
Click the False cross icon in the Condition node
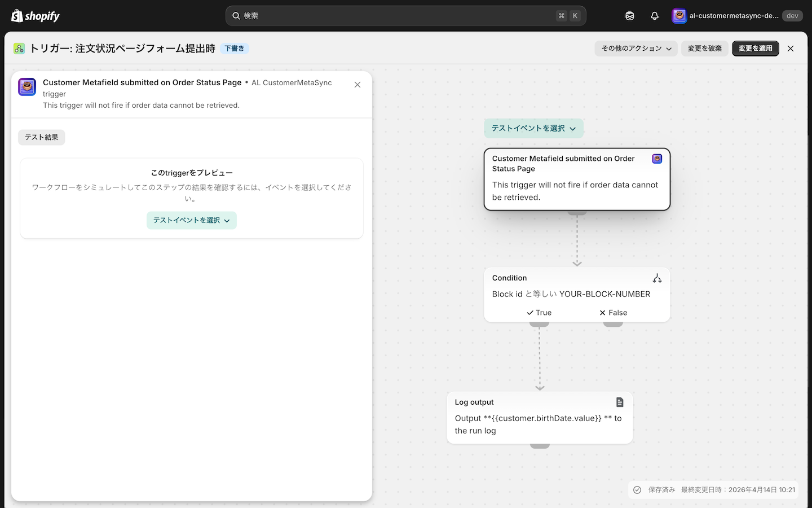(x=602, y=313)
